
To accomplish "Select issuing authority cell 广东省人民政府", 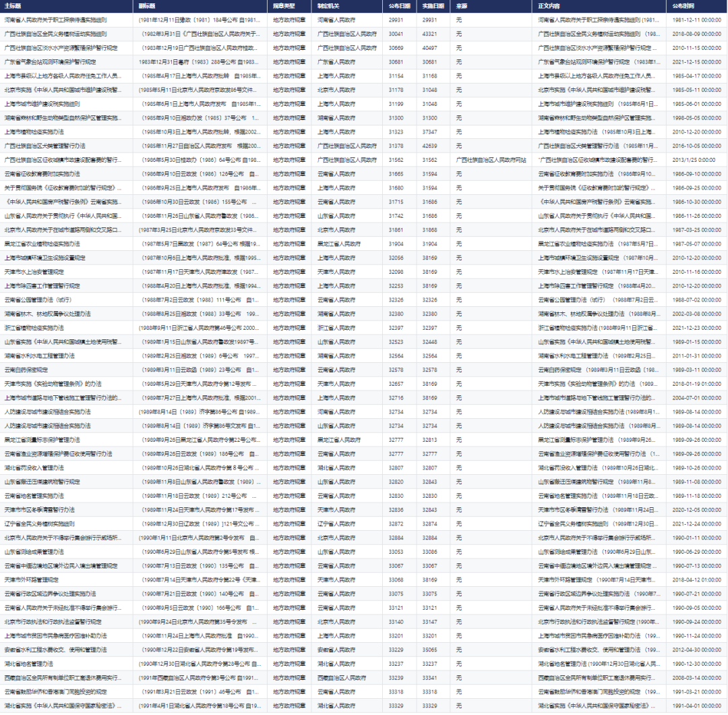I will (336, 62).
